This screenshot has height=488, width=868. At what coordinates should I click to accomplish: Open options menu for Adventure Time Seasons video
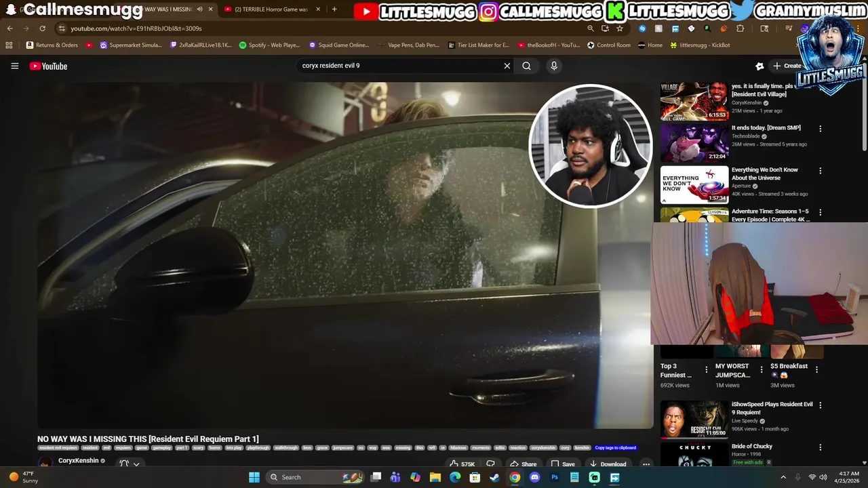tap(820, 213)
